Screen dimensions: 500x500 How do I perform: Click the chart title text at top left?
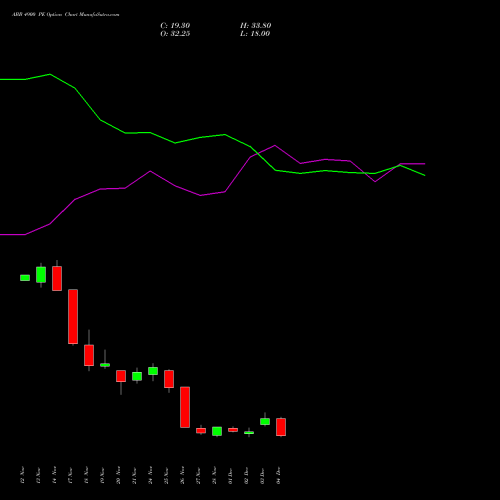pyautogui.click(x=66, y=14)
